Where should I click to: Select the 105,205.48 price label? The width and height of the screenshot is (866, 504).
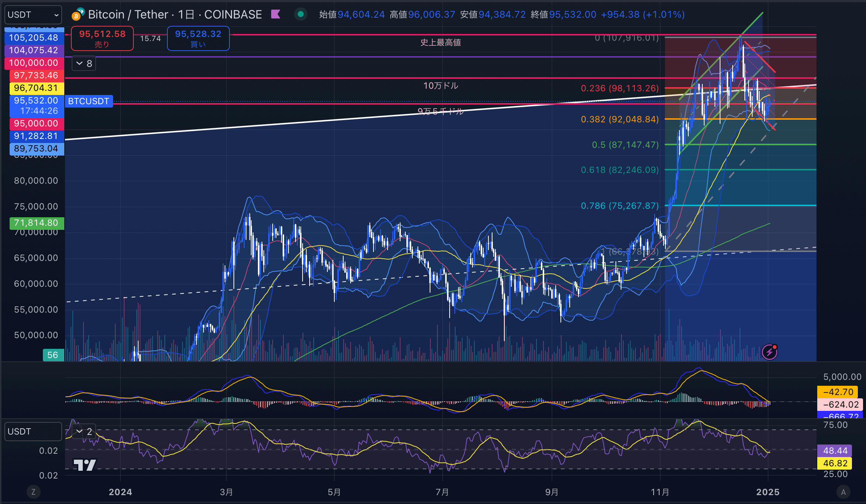[x=34, y=38]
